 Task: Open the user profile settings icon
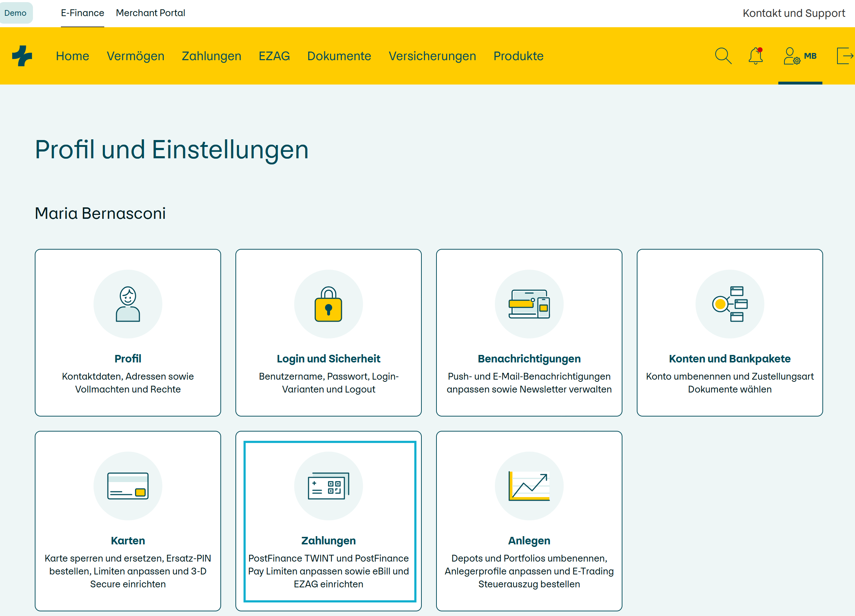coord(792,56)
